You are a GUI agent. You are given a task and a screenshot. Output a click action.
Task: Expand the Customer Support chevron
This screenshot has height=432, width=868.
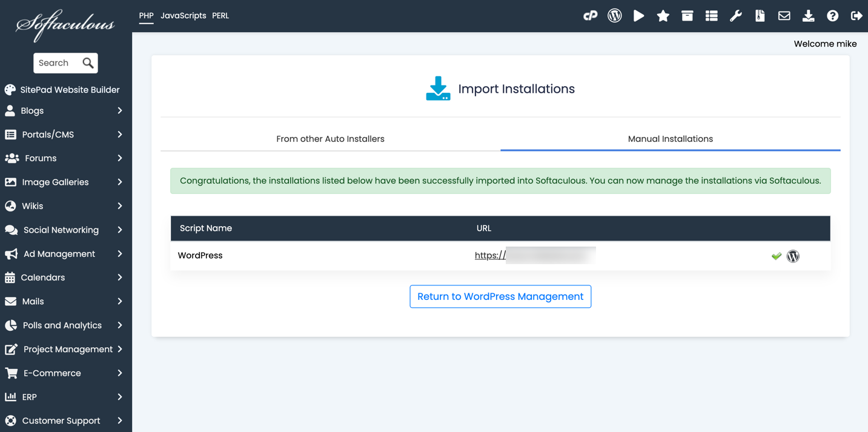click(x=120, y=420)
